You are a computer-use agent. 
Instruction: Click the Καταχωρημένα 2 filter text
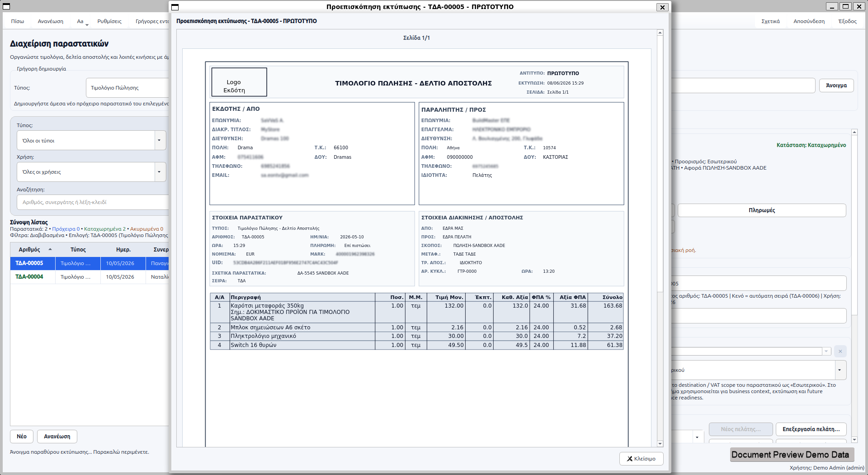(105, 229)
